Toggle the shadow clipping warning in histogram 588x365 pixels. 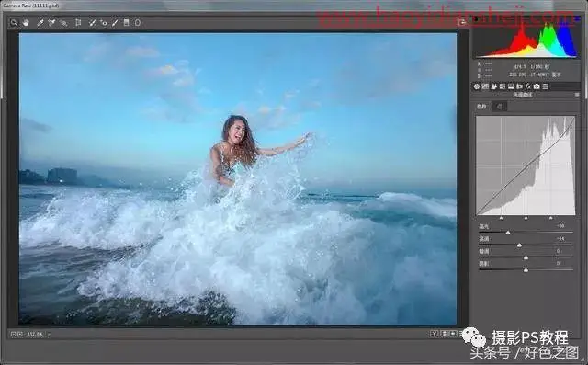tap(476, 18)
